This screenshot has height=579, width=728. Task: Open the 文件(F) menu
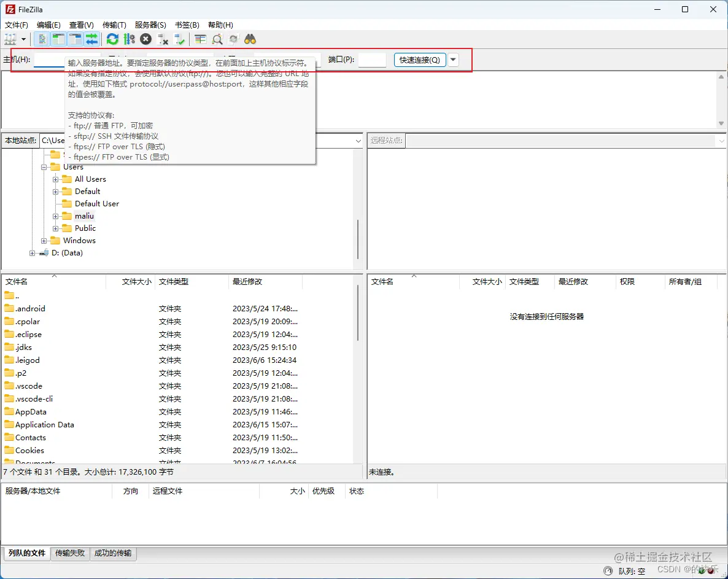point(16,25)
